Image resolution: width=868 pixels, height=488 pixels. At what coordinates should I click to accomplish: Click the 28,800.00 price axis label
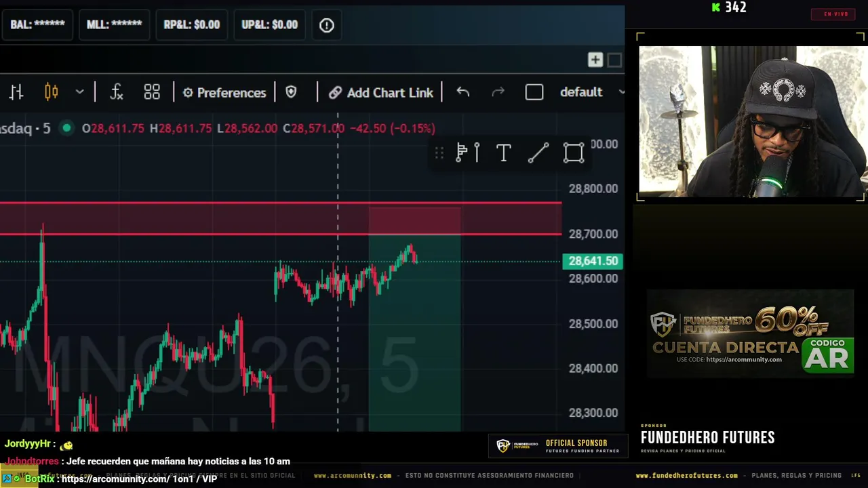(x=593, y=189)
